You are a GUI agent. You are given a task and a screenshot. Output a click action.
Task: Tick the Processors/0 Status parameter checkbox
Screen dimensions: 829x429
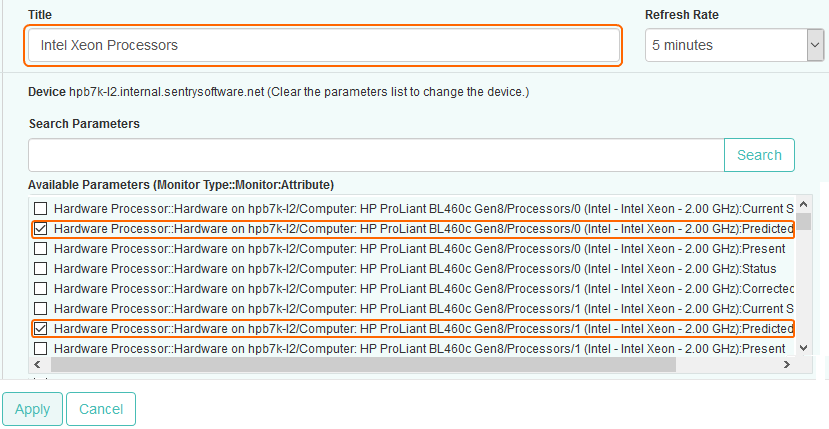tap(41, 269)
